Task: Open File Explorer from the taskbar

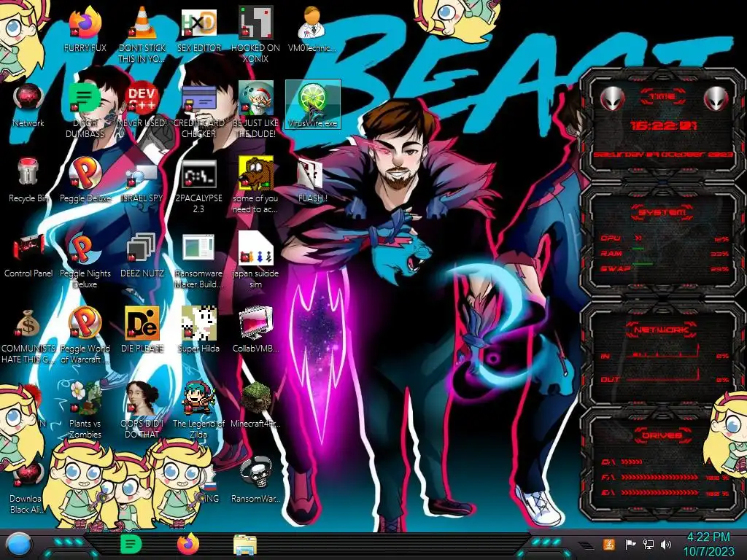Action: tap(245, 544)
